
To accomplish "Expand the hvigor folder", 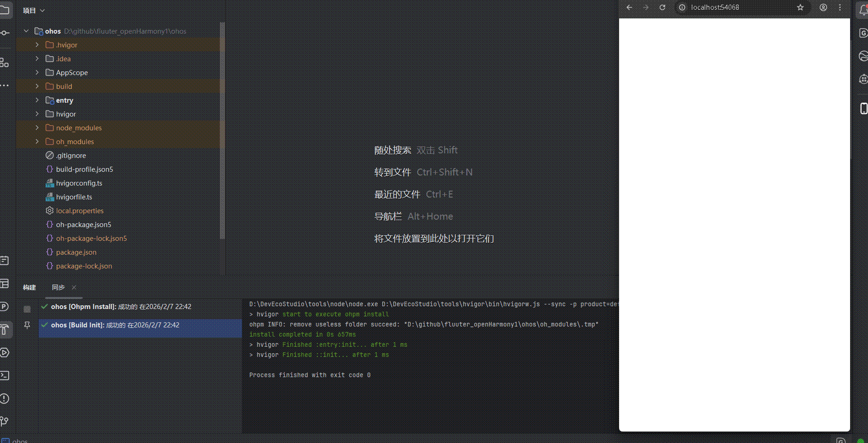I will [x=37, y=114].
